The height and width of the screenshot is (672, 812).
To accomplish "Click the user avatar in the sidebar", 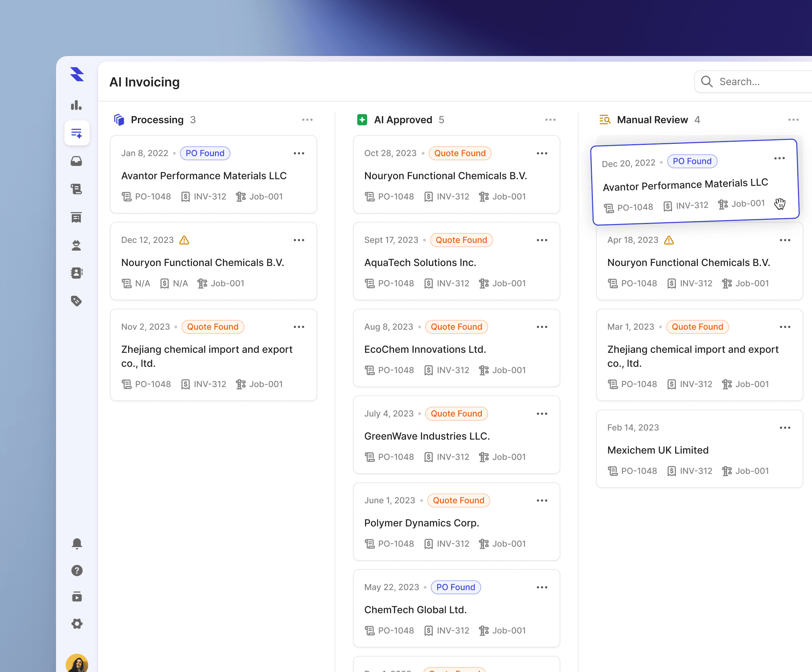I will point(77,664).
